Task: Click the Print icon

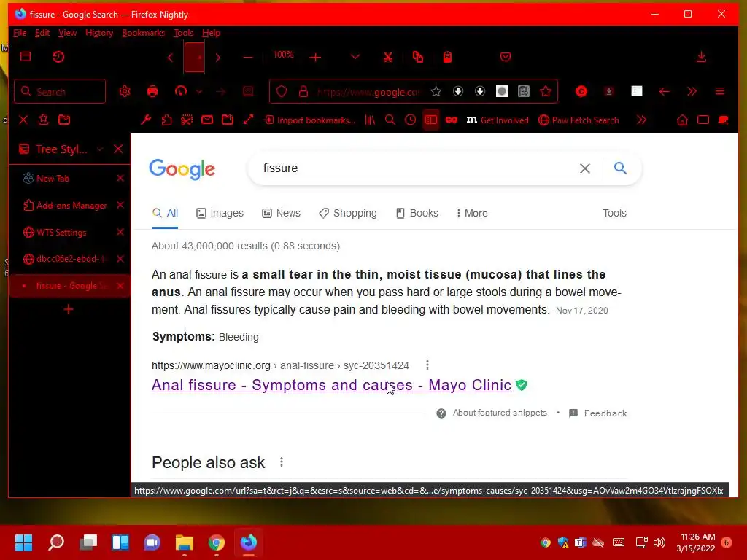Action: (152, 91)
